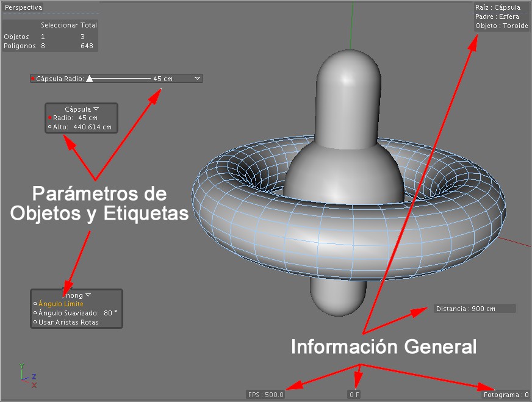Click the Fotograma 0 frame readout
Screen dimensions: 532x402
tap(506, 395)
